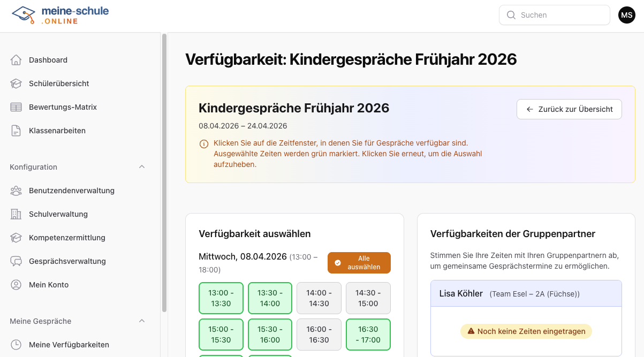Click the Zurück zur Übersicht button

click(x=569, y=109)
